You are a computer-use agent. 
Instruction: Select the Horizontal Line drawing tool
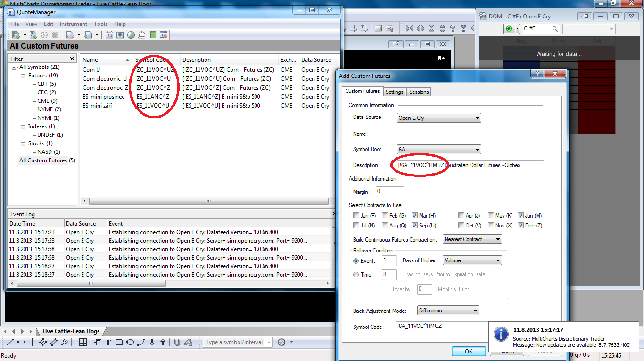(x=21, y=343)
